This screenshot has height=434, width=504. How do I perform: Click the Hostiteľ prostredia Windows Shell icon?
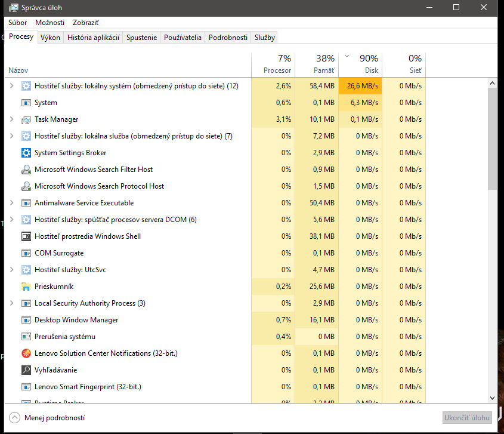click(x=26, y=236)
